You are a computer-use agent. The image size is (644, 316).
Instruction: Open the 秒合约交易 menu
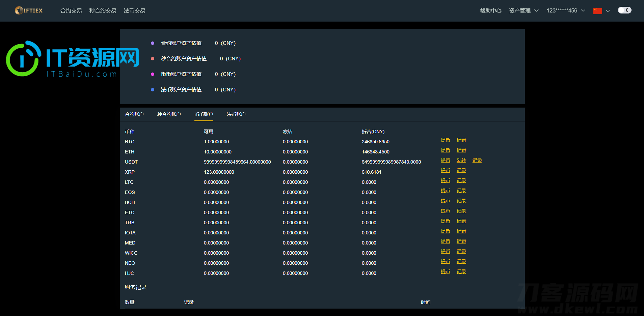click(103, 11)
